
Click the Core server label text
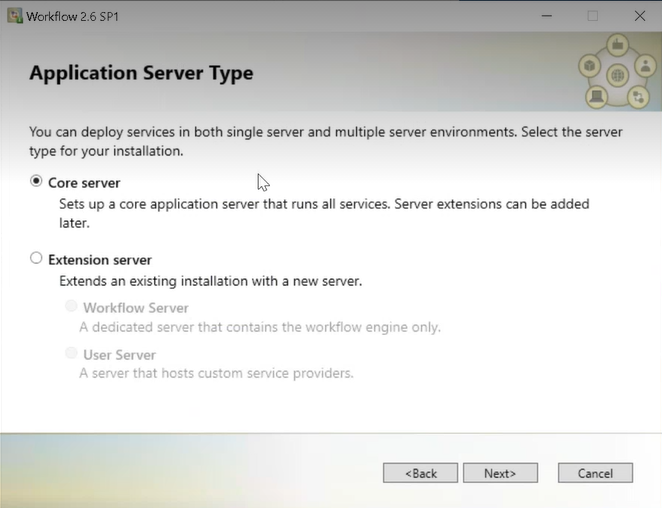click(84, 183)
